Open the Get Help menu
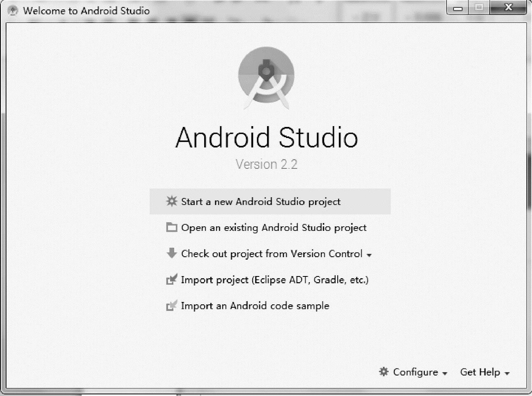Image resolution: width=532 pixels, height=396 pixels. (x=485, y=372)
